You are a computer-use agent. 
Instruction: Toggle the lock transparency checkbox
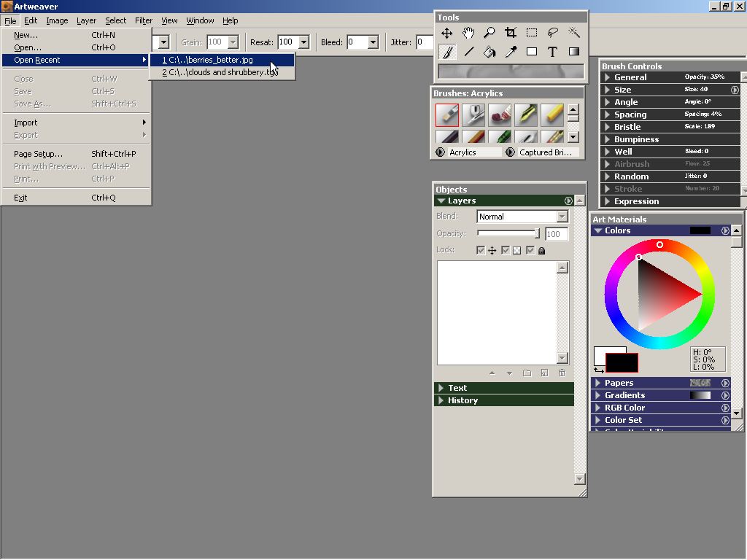point(505,250)
